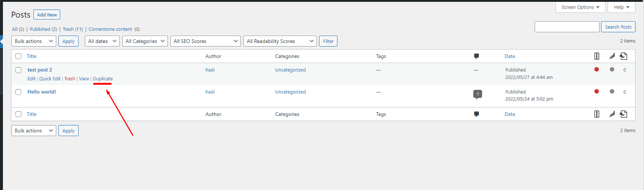The width and height of the screenshot is (644, 190).
Task: Click the Filter button
Action: click(x=328, y=41)
